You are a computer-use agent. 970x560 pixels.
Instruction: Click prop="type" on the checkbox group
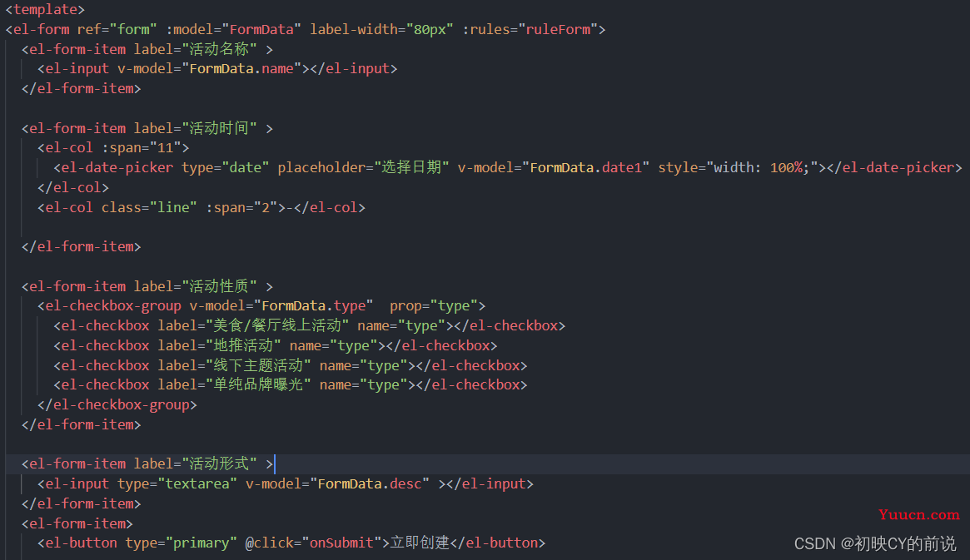coord(433,306)
